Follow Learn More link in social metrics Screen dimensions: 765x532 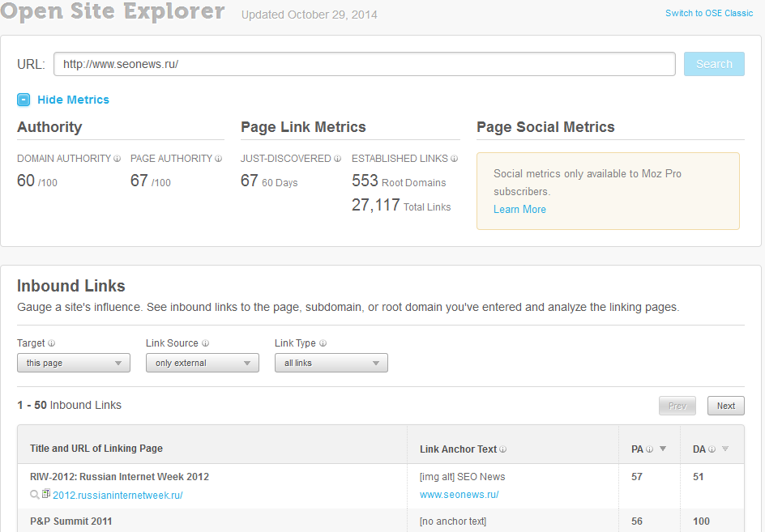pos(519,209)
